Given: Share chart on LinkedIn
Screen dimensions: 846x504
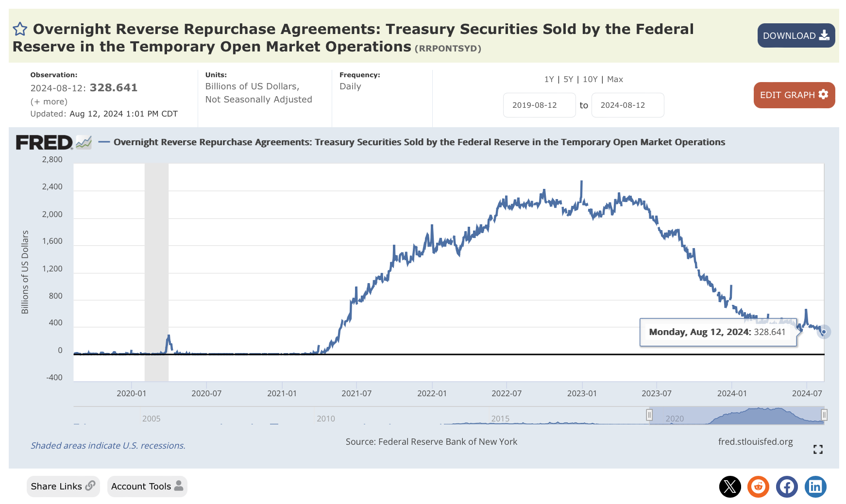Looking at the screenshot, I should click(x=815, y=487).
